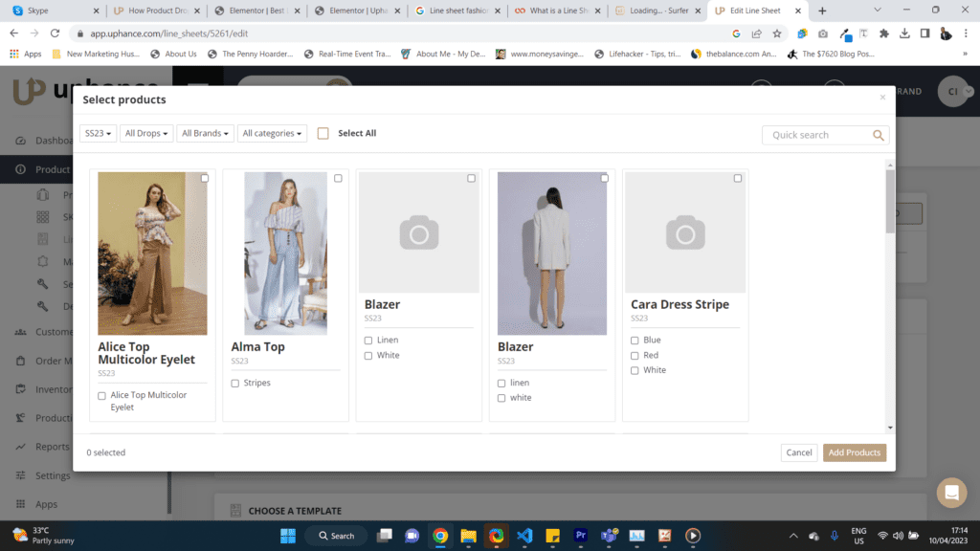Cancel the product selection dialog
980x551 pixels.
coord(798,452)
